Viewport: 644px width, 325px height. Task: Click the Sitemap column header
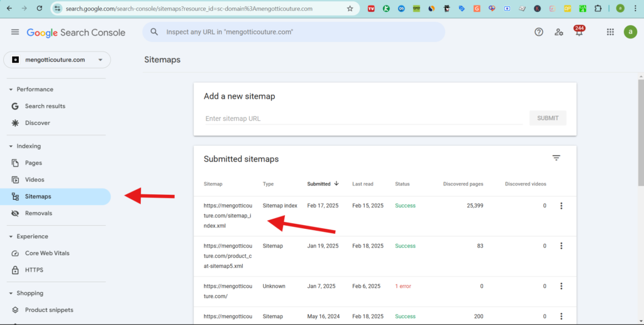point(213,184)
